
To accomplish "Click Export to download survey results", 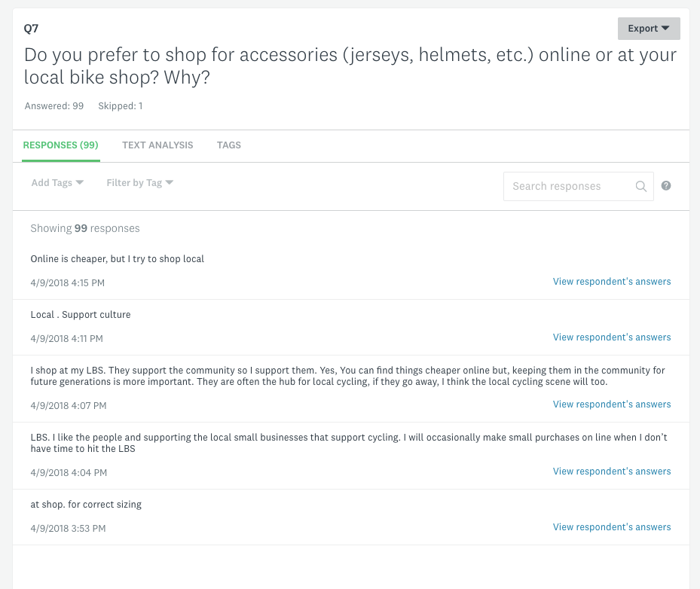I will (x=644, y=28).
